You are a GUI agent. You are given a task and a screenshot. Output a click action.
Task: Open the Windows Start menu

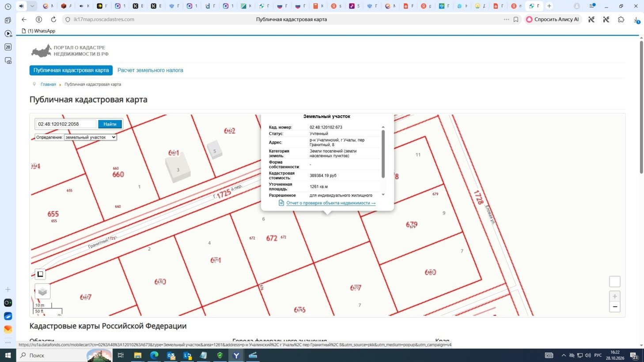[x=8, y=355]
